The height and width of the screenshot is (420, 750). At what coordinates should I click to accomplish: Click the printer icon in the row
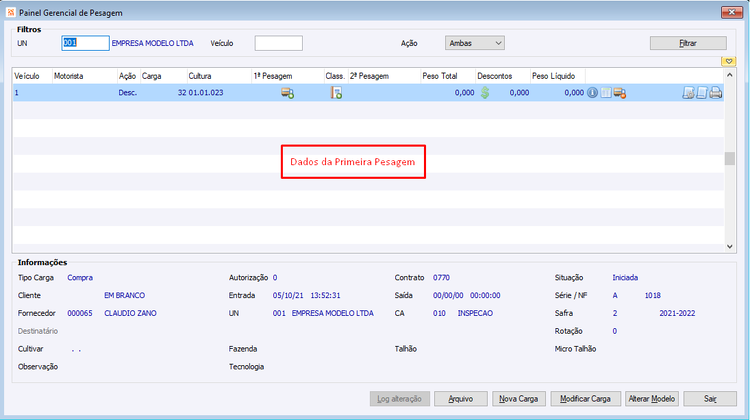coord(716,93)
